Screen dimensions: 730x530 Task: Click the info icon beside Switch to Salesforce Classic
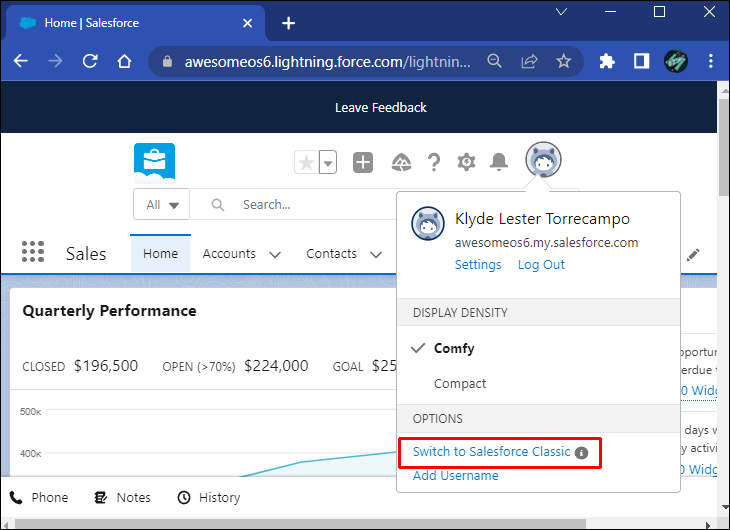tap(581, 453)
